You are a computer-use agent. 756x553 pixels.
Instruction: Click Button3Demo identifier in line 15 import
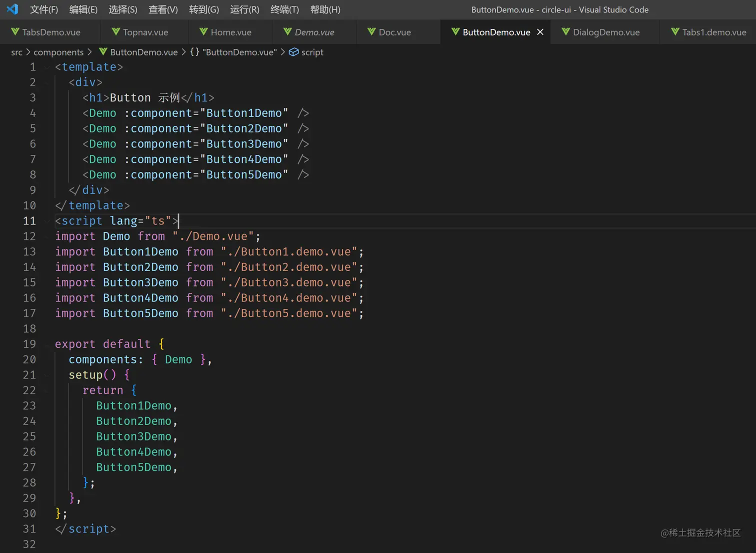click(140, 282)
